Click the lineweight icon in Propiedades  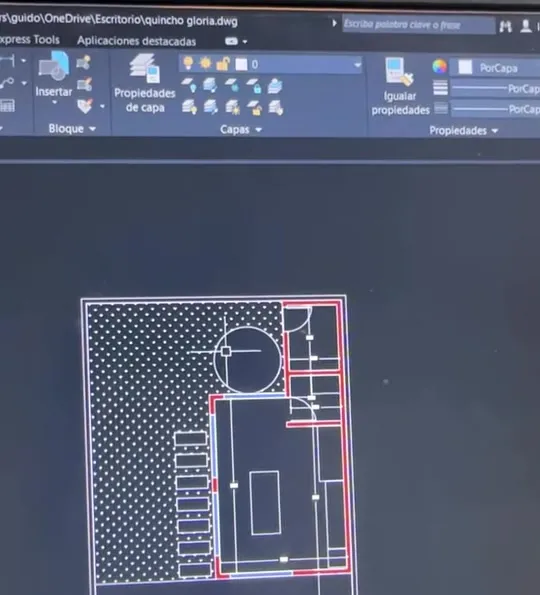pos(440,88)
